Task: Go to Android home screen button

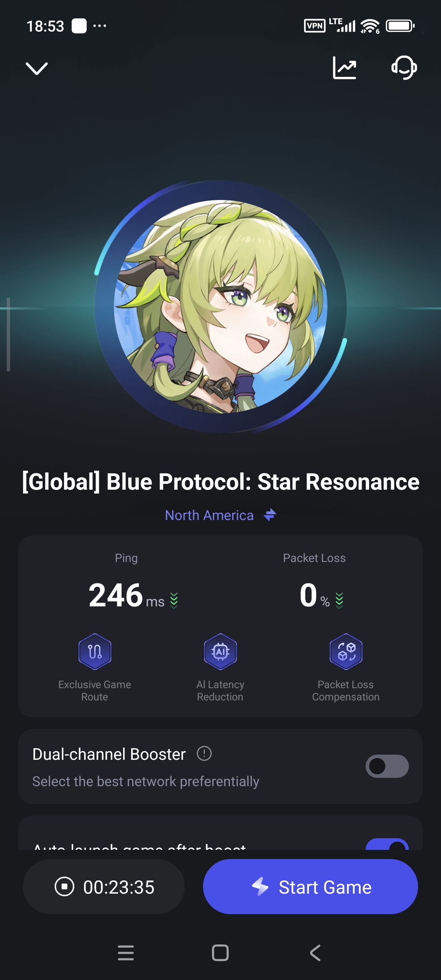Action: tap(220, 953)
